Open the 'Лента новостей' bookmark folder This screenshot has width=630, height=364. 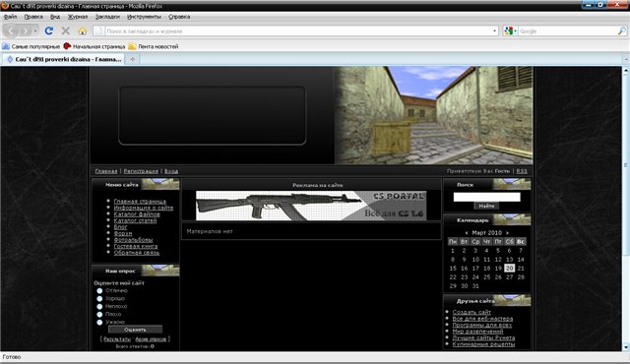(154, 46)
